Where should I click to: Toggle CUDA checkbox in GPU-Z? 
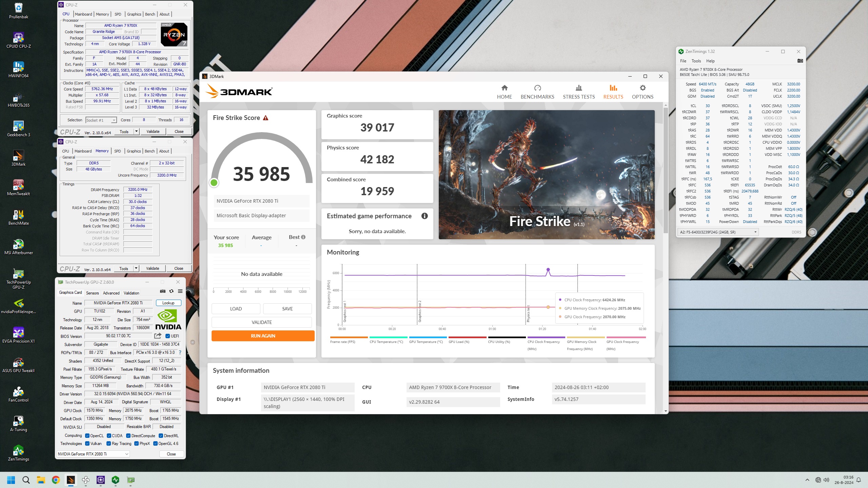tap(109, 436)
